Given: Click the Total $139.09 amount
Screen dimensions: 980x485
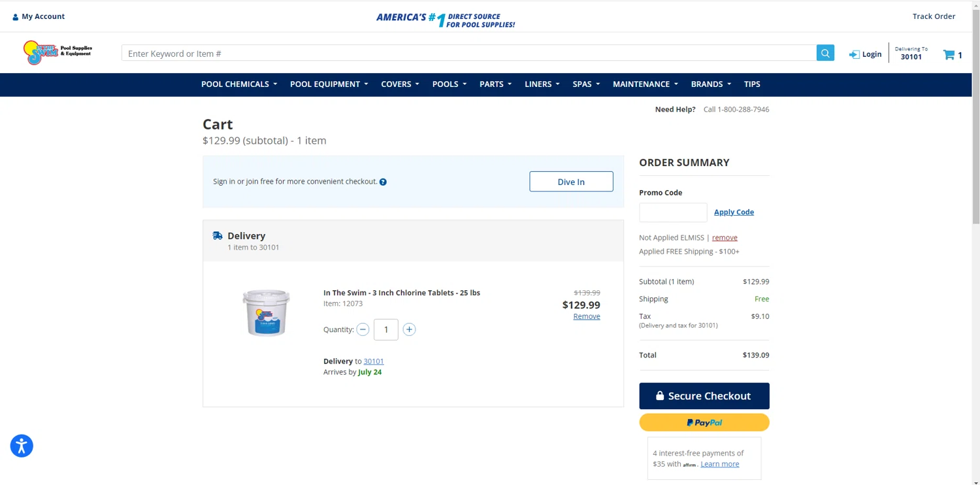Looking at the screenshot, I should pyautogui.click(x=756, y=355).
